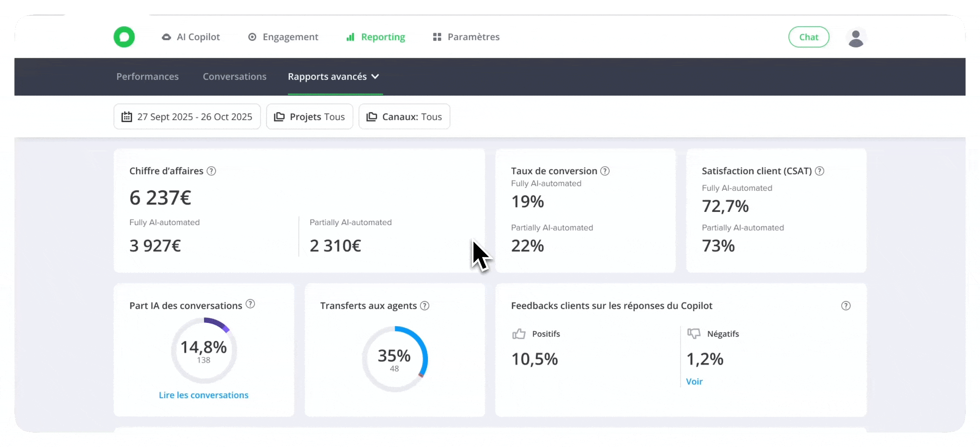Image resolution: width=980 pixels, height=447 pixels.
Task: Click the thumbs-down Négatifs icon
Action: (x=694, y=334)
